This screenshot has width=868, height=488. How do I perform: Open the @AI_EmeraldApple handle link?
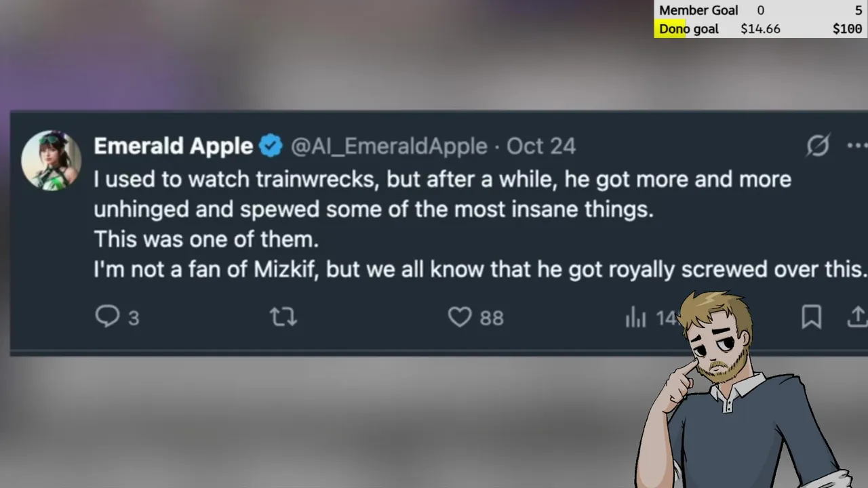tap(389, 146)
